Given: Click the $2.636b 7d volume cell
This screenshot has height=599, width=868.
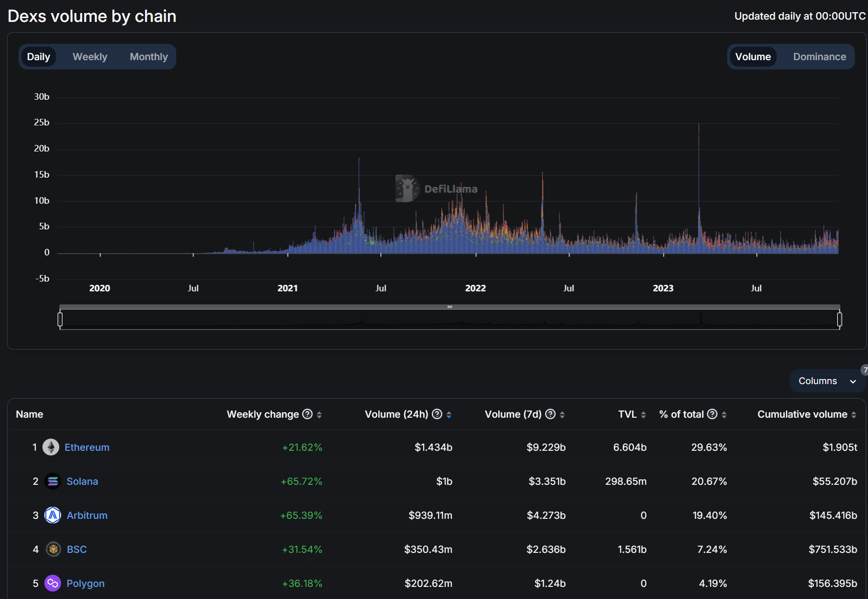Looking at the screenshot, I should (x=546, y=549).
